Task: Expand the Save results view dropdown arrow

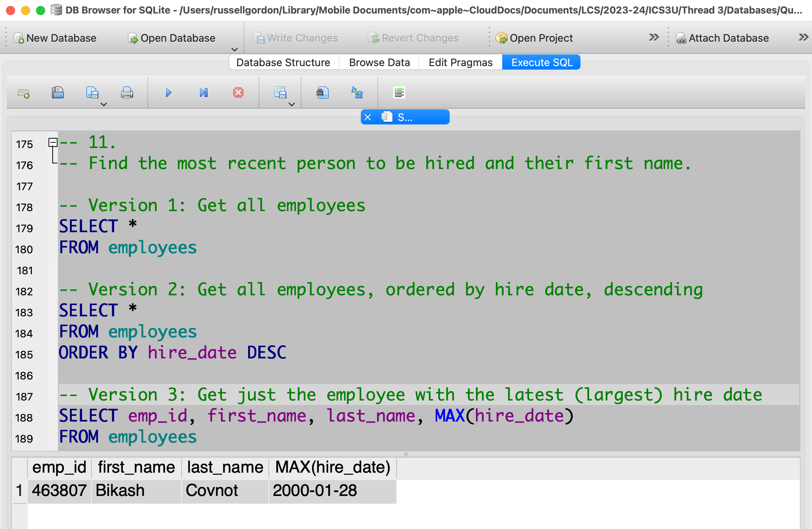Action: click(x=291, y=104)
